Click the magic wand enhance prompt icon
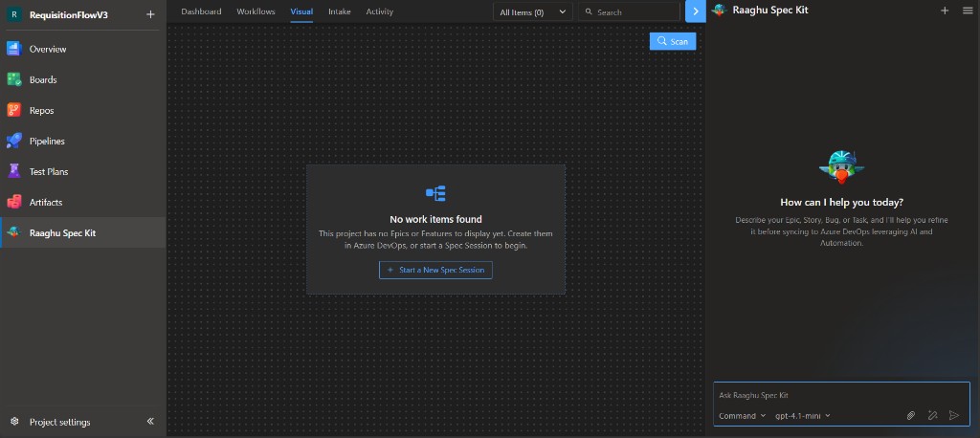Viewport: 980px width, 438px height. click(932, 415)
